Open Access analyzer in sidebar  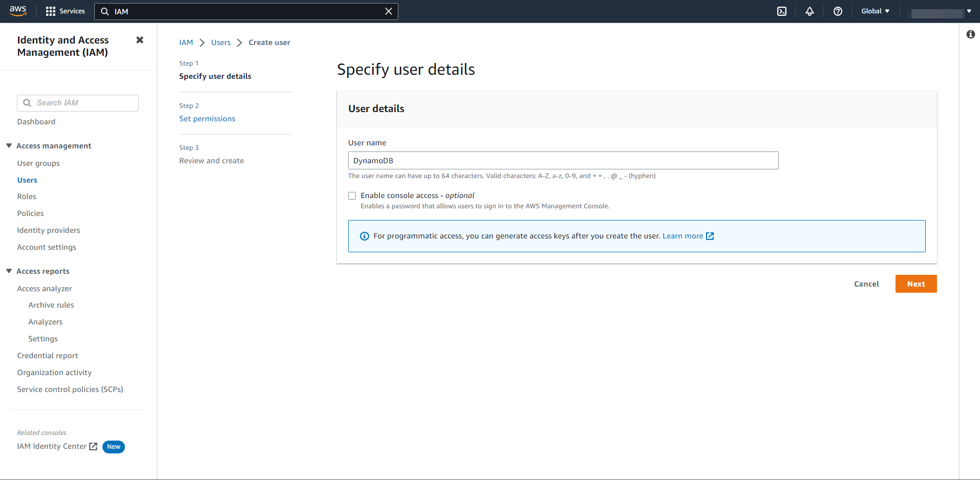(45, 289)
